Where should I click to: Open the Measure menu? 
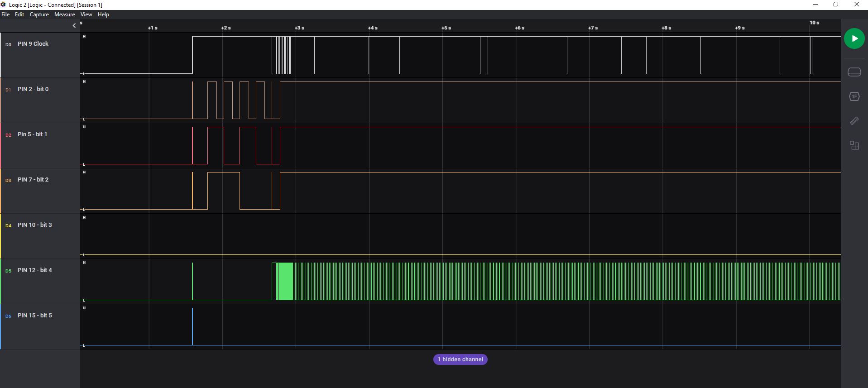(65, 14)
